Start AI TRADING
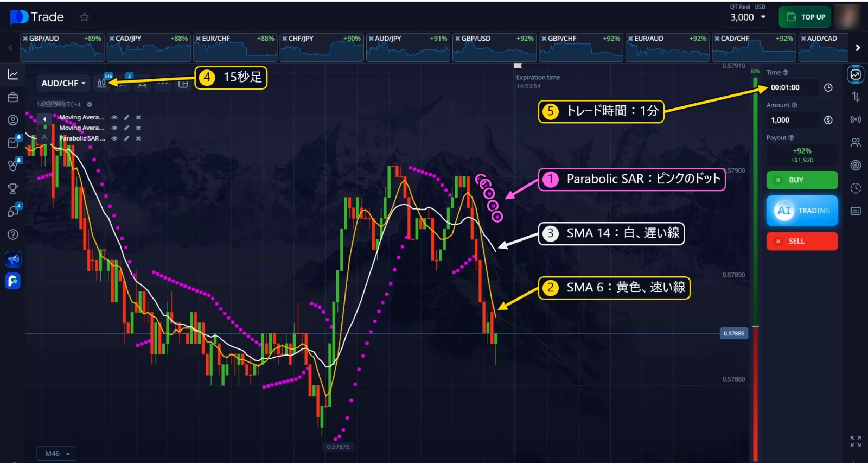 [802, 211]
